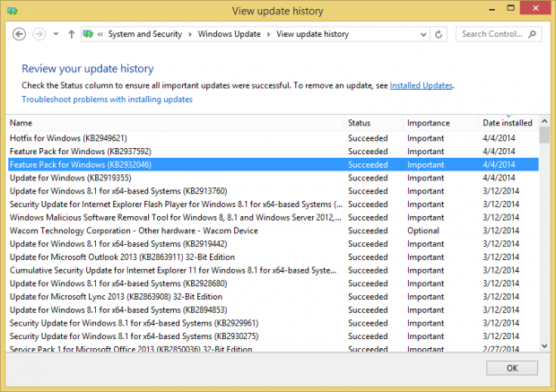Refresh the update history view
556x392 pixels.
(439, 34)
